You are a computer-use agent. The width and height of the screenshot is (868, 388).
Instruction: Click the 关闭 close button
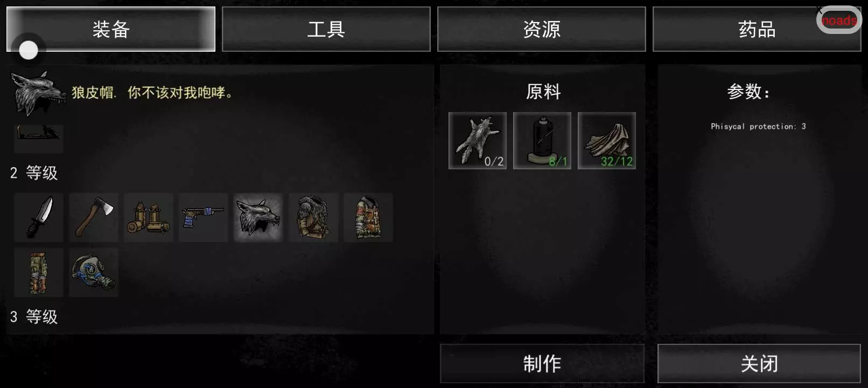[759, 364]
